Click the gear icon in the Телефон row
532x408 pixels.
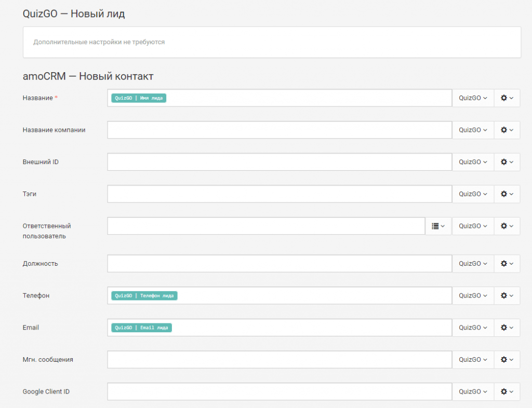(x=507, y=296)
